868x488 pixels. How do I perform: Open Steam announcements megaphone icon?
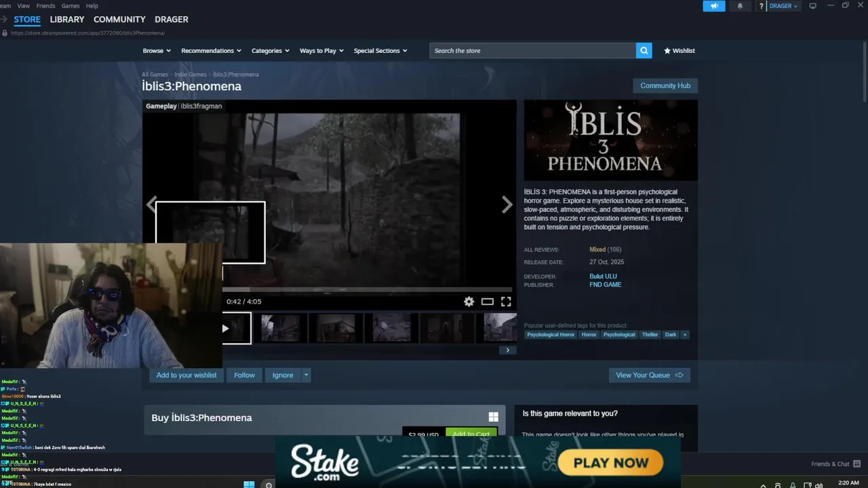(x=714, y=6)
